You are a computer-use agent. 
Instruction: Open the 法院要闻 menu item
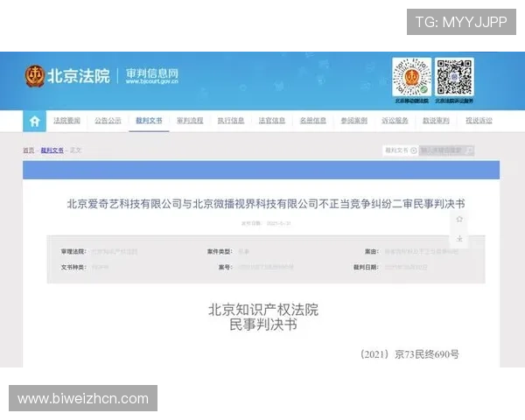point(67,121)
